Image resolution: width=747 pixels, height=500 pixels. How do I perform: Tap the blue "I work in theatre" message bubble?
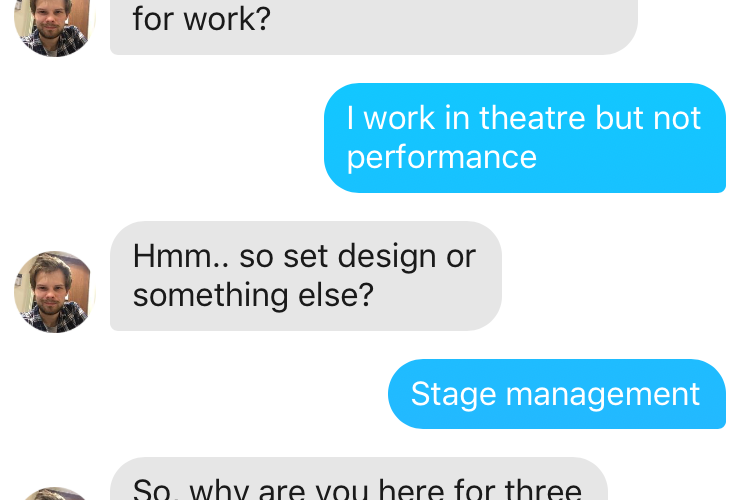(524, 138)
